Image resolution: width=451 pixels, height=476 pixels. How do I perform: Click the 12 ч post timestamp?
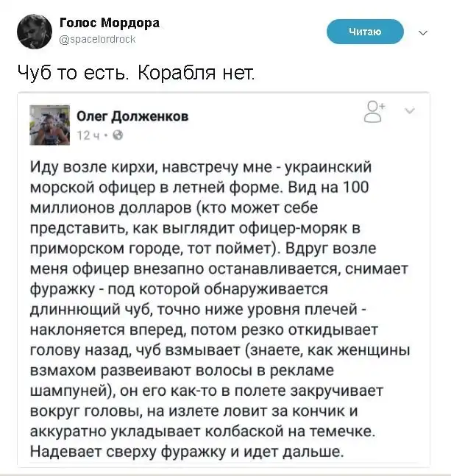pos(88,135)
